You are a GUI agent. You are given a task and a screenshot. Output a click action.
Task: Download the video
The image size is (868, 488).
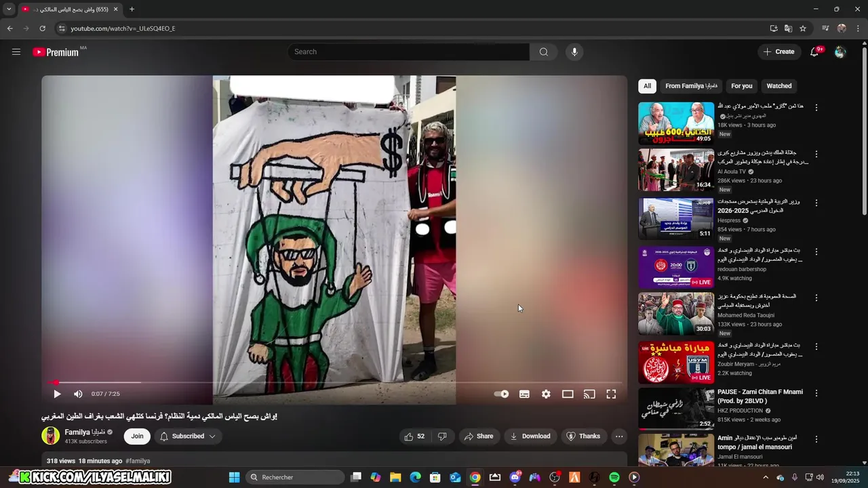coord(530,436)
